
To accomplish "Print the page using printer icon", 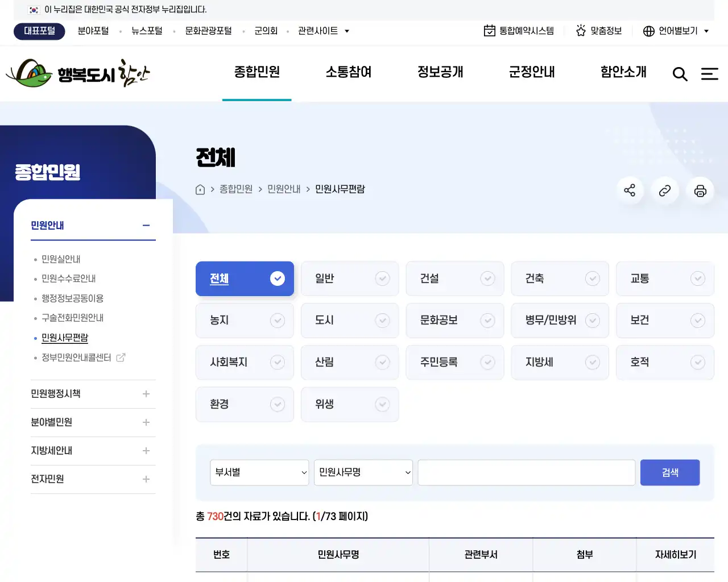I will point(700,190).
